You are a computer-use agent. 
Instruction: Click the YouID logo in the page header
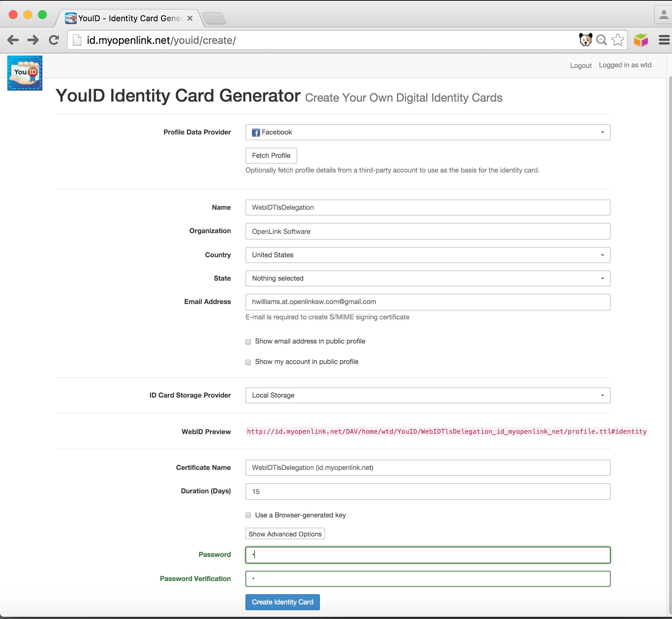(25, 73)
